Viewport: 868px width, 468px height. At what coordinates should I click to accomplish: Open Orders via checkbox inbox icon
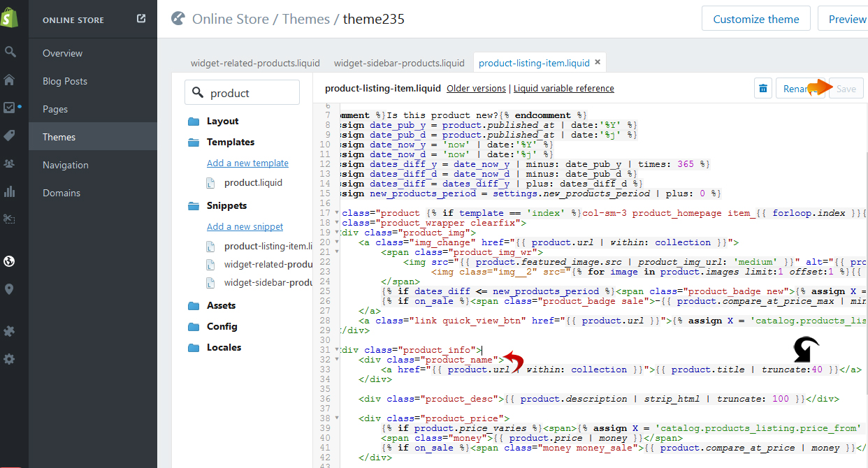coord(10,108)
